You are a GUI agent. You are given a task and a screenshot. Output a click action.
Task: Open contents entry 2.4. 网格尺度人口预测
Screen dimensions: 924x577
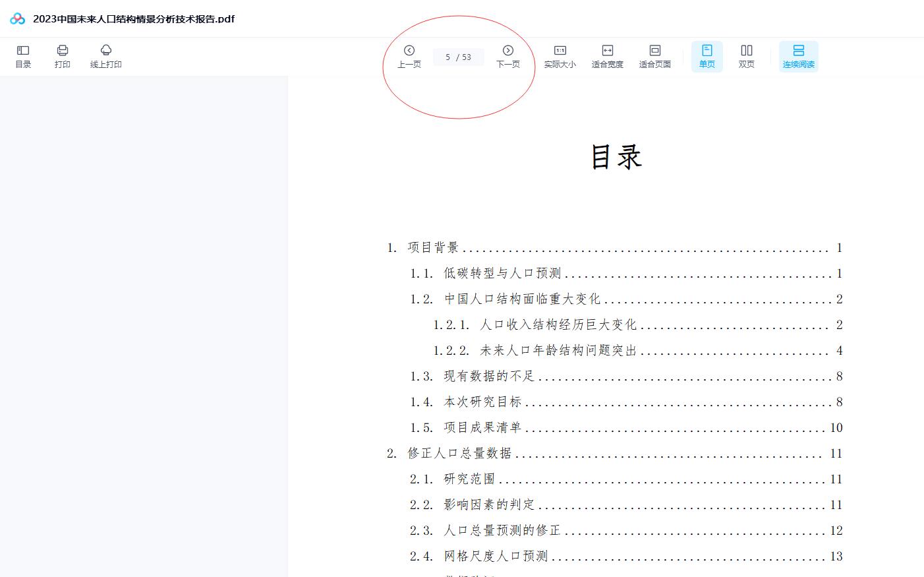click(x=495, y=557)
